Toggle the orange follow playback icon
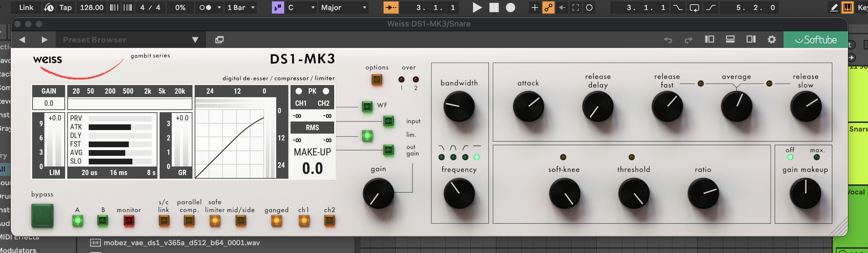The height and width of the screenshot is (253, 868). [x=391, y=8]
